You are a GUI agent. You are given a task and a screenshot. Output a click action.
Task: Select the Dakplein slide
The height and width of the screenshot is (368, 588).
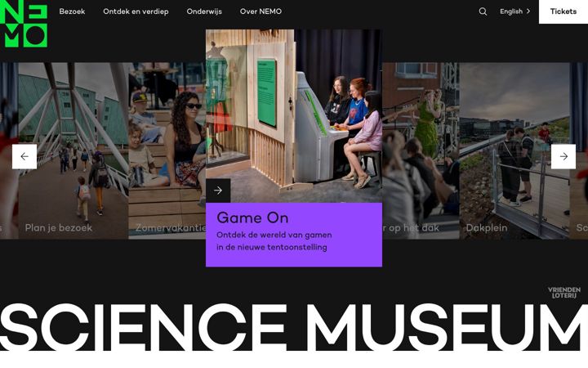point(514,150)
